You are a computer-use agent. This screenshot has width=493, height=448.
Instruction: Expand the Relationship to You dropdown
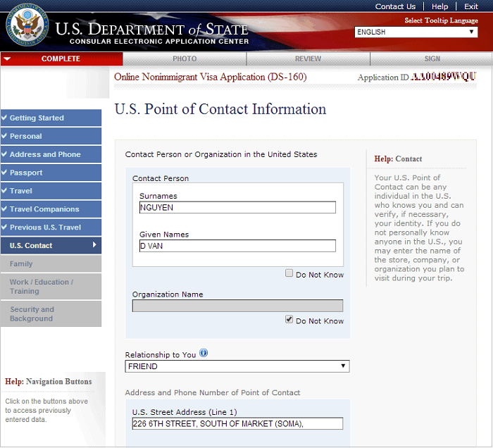pos(237,366)
